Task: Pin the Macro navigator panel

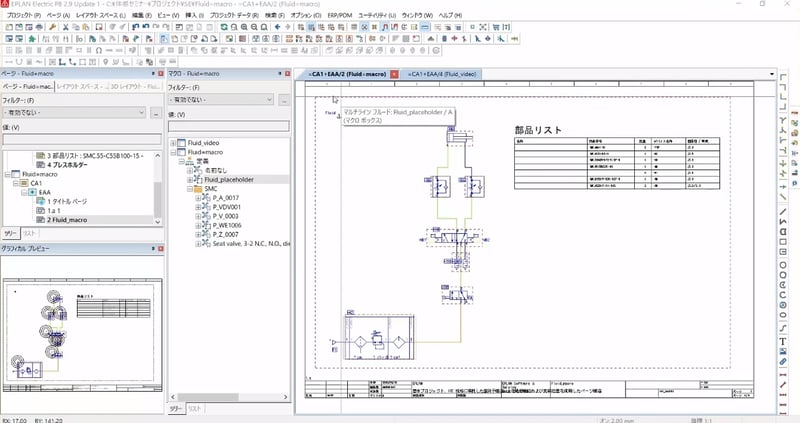Action: click(280, 73)
